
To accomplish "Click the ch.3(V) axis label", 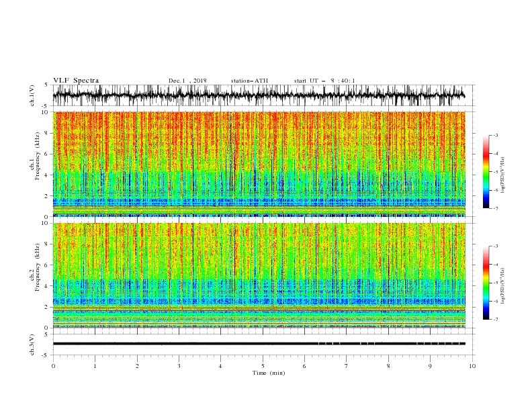I will (x=32, y=345).
